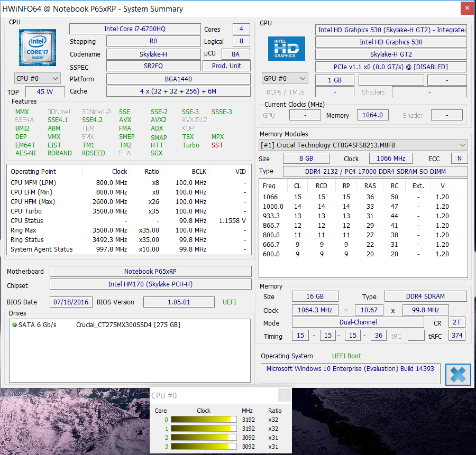Close the HWiNFO64 System Summary window
The width and height of the screenshot is (476, 455).
tap(467, 8)
